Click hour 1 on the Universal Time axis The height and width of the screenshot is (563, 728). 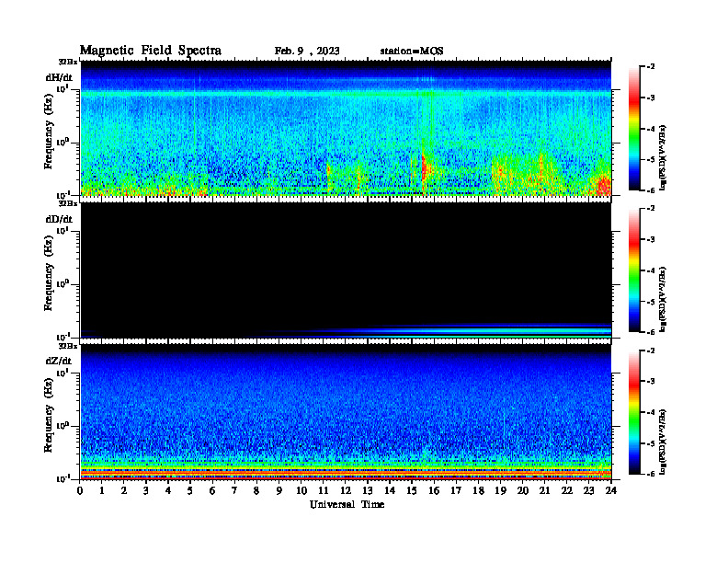[x=102, y=491]
